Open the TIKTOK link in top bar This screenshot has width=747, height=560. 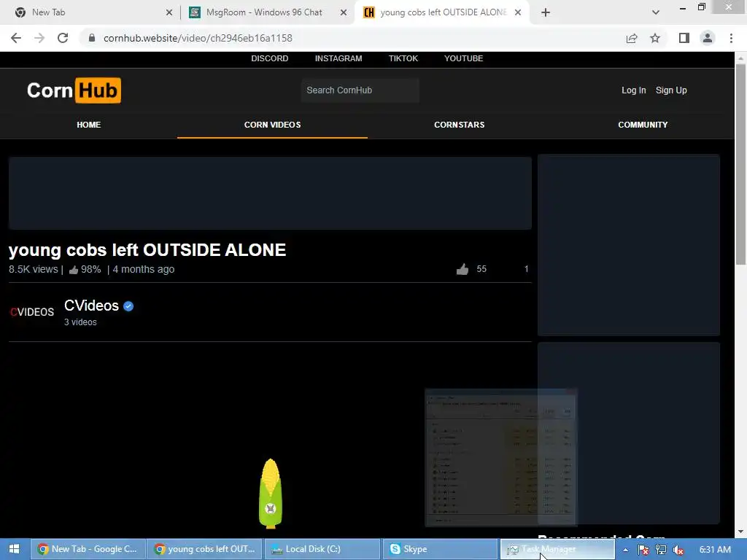(403, 58)
